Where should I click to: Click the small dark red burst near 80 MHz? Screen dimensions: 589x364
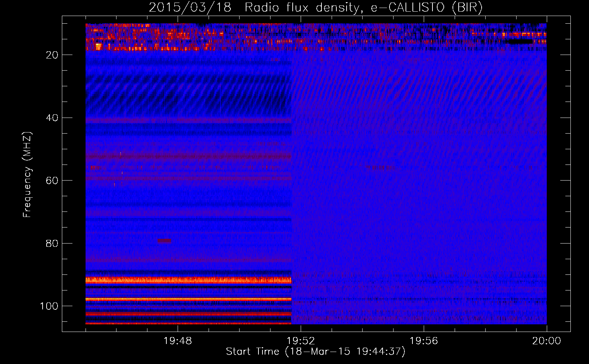164,241
